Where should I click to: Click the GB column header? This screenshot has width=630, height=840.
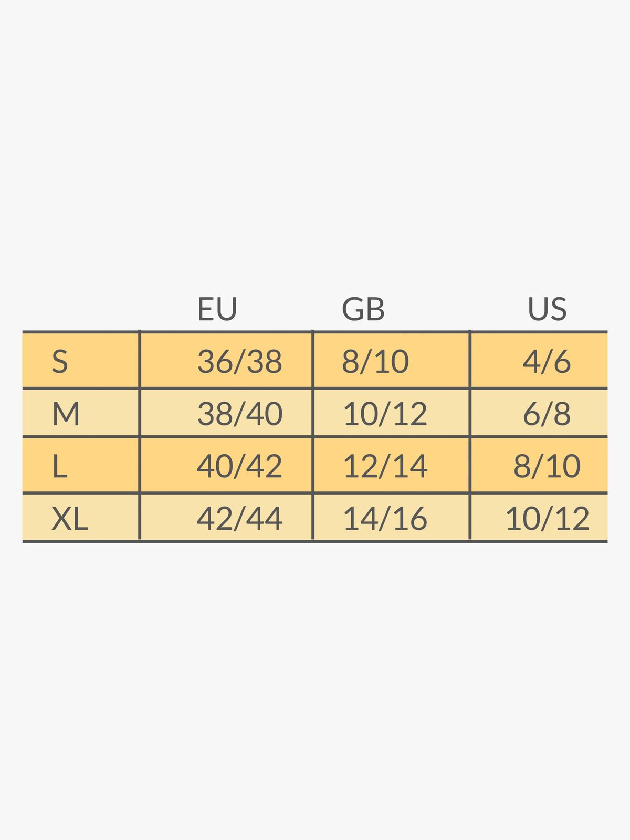tap(363, 309)
